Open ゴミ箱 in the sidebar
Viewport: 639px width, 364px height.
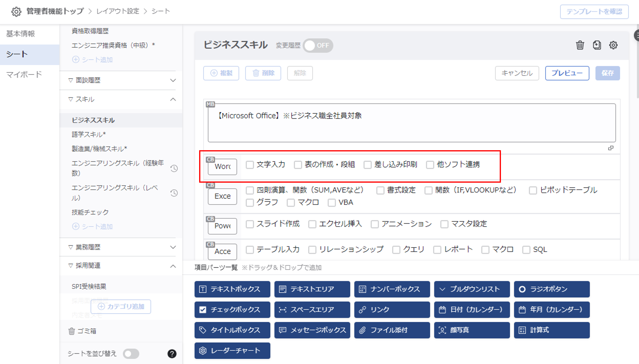(83, 331)
